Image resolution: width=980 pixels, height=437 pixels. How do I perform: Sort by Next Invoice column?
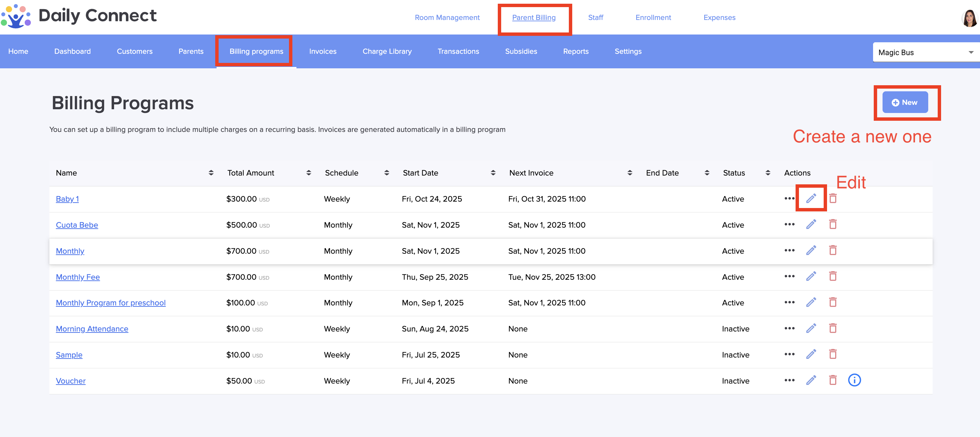[x=630, y=173]
